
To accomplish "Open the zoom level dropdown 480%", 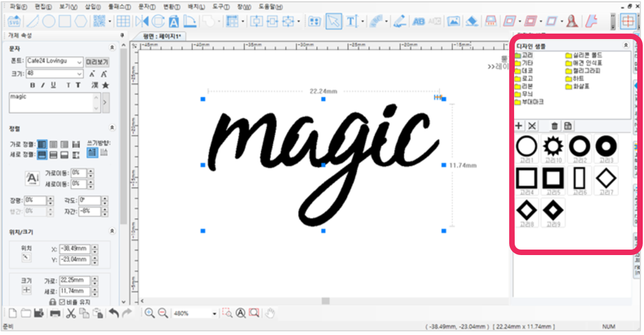I will coord(214,314).
